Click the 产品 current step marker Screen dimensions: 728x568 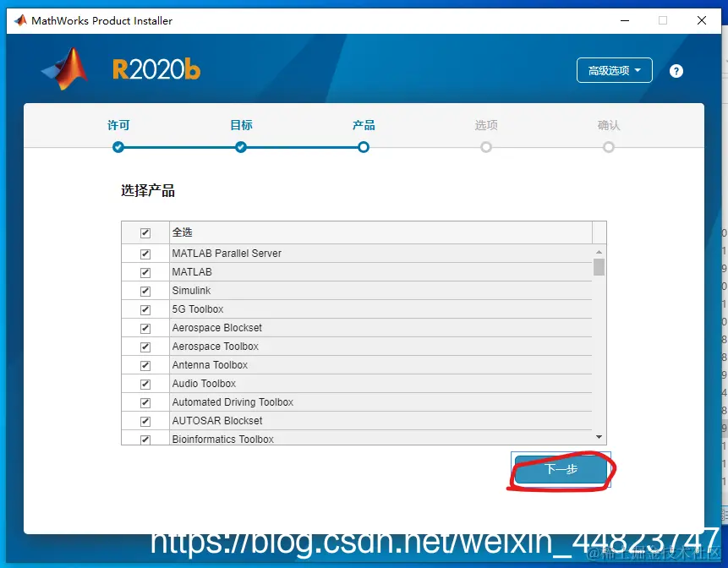364,147
